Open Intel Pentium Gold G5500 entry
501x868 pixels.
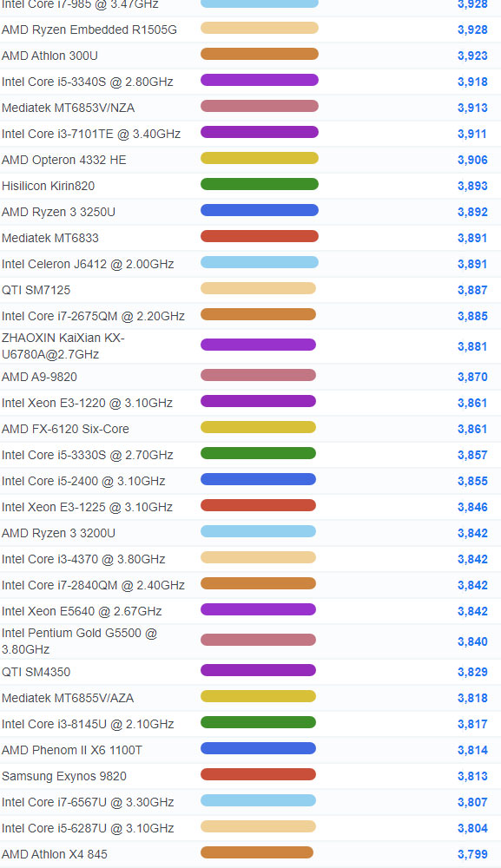(x=79, y=641)
